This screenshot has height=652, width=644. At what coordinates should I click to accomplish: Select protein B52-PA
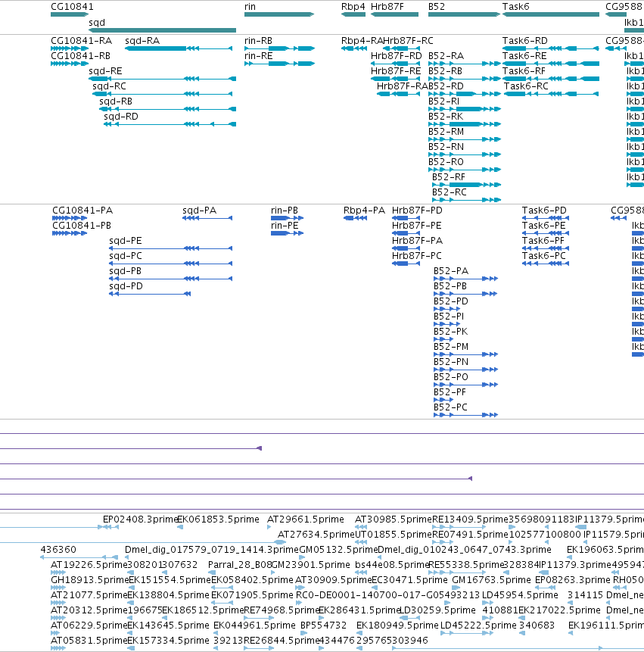[465, 279]
